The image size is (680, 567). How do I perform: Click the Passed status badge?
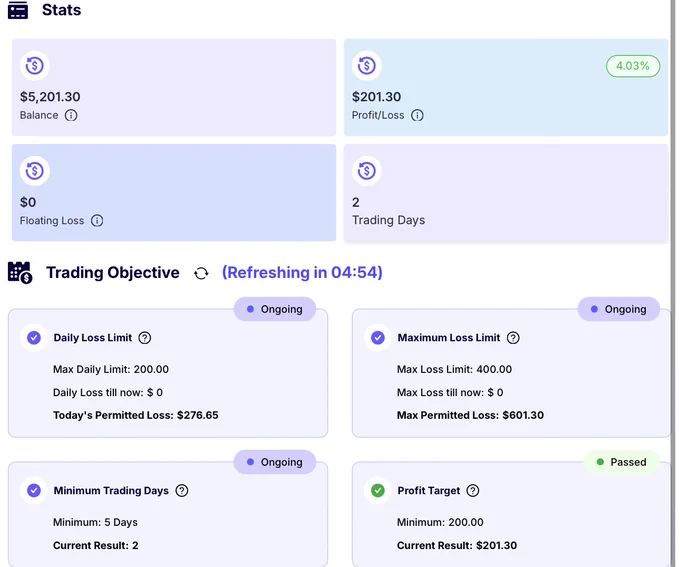tap(621, 462)
